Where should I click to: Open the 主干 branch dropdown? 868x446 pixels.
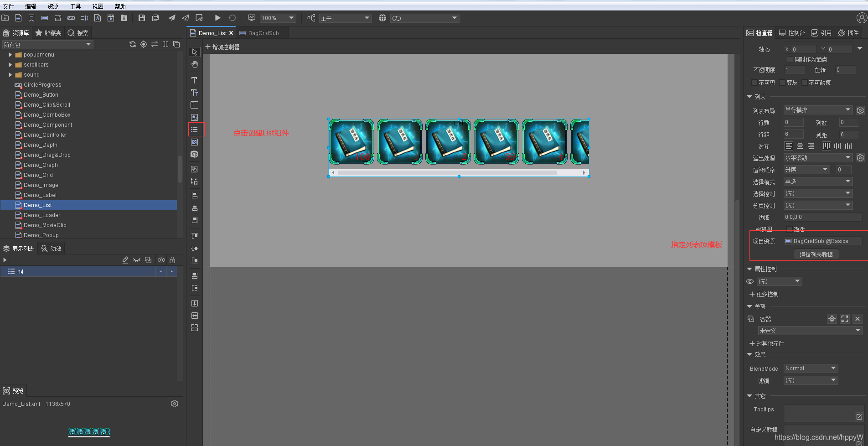(x=345, y=18)
